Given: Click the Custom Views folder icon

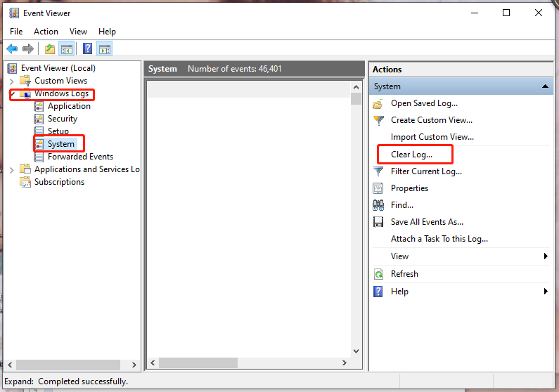Looking at the screenshot, I should coord(25,81).
